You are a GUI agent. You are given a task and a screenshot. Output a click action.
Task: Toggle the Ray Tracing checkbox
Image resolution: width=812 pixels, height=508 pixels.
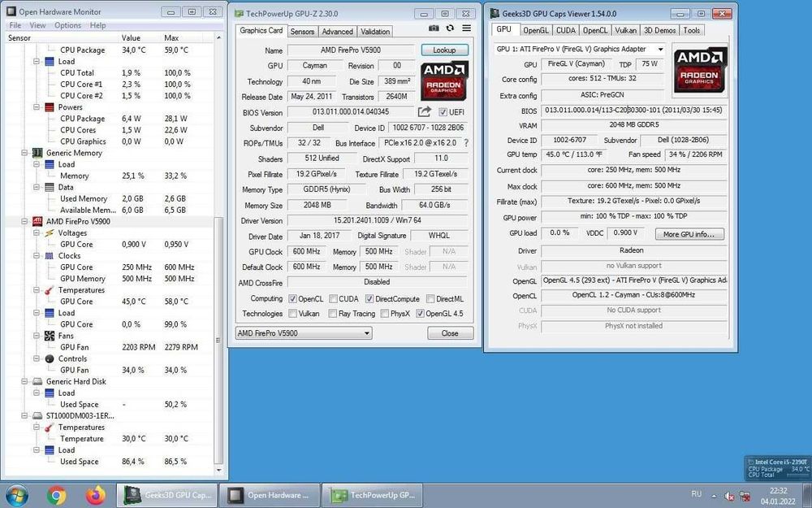pos(332,314)
